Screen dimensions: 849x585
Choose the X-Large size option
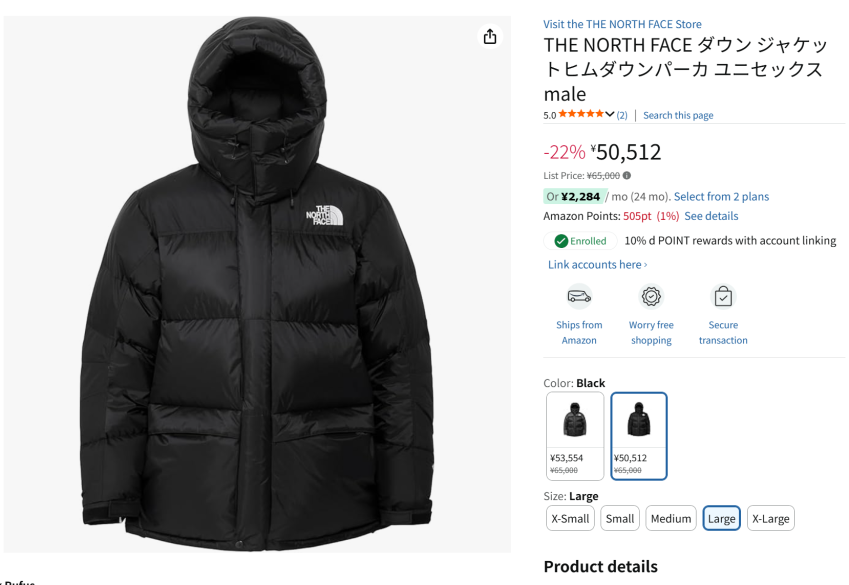click(x=770, y=518)
